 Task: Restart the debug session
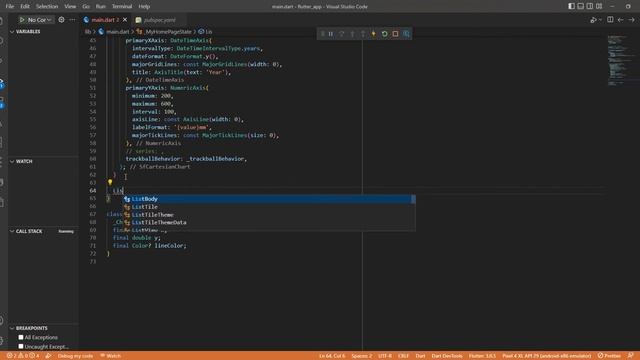384,34
